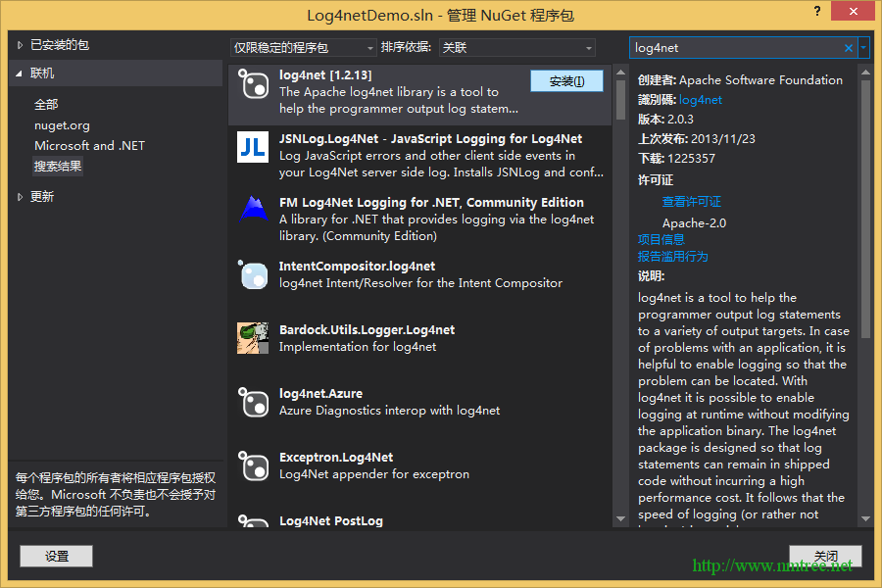
Task: Click the details pane scrollbar up arrow
Action: pyautogui.click(x=865, y=73)
